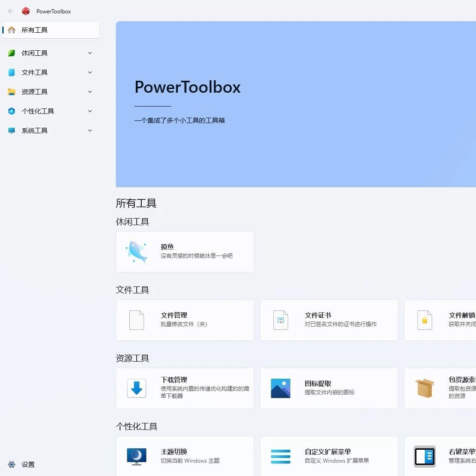
Task: Click the moon monitor icon of 主题切换
Action: (137, 456)
